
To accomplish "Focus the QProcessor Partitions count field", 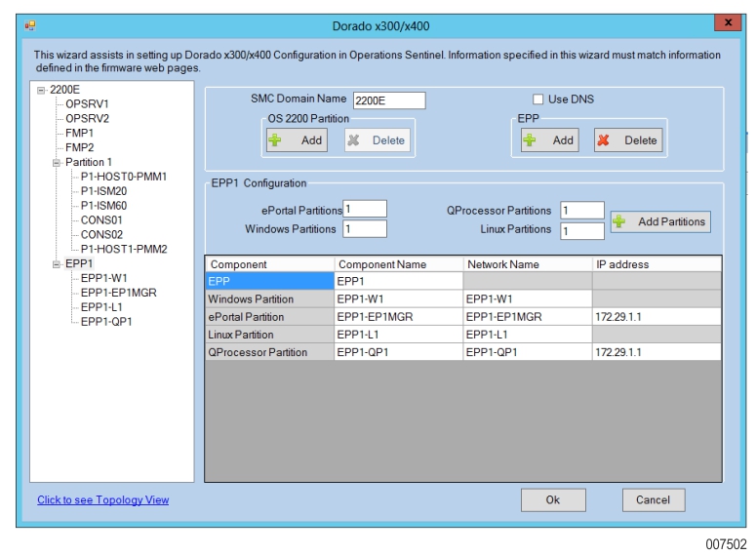I will pyautogui.click(x=582, y=211).
